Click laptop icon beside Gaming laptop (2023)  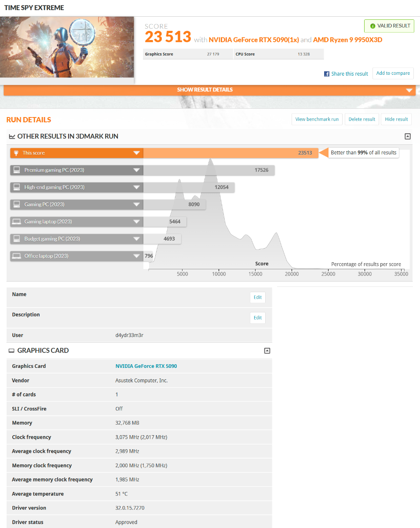(17, 221)
